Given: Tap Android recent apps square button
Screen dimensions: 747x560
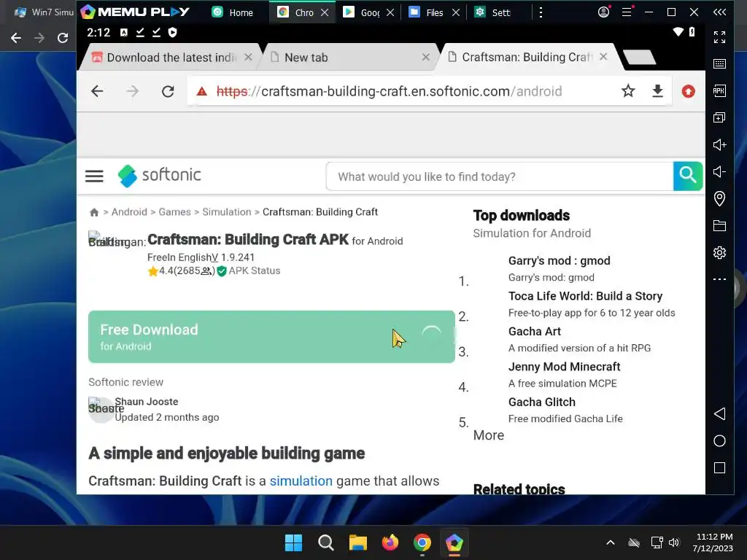Looking at the screenshot, I should pyautogui.click(x=719, y=467).
